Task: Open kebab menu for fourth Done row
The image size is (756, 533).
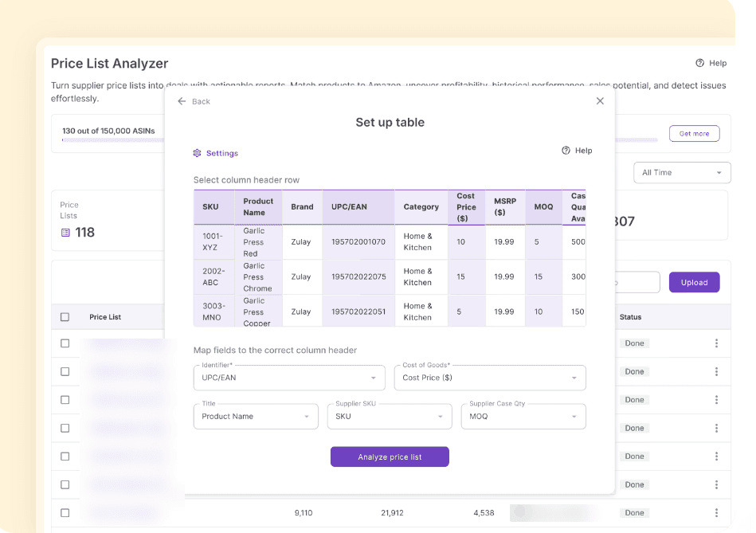Action: point(716,428)
